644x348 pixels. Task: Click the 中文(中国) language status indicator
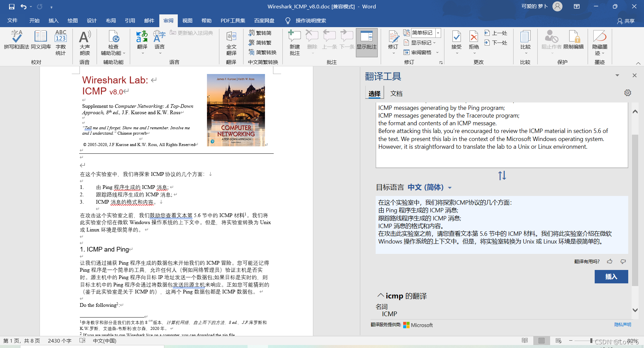(105, 341)
